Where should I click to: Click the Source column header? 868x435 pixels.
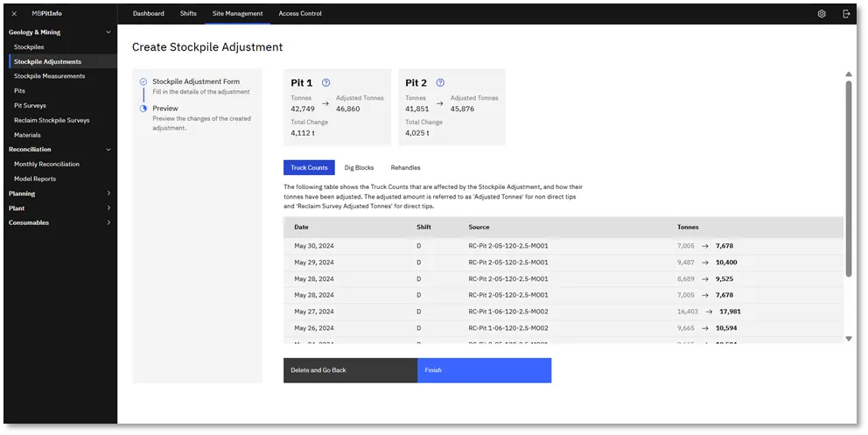[479, 227]
